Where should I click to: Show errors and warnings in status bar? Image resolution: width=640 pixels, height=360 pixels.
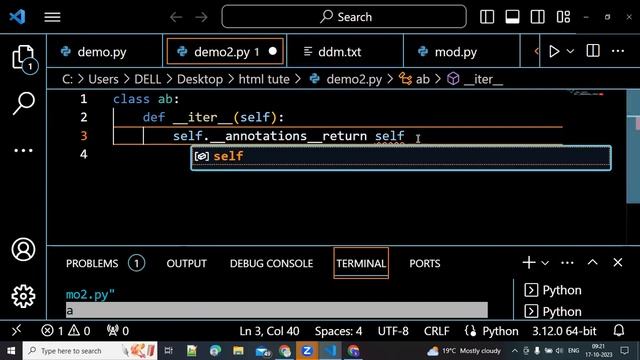pos(66,331)
